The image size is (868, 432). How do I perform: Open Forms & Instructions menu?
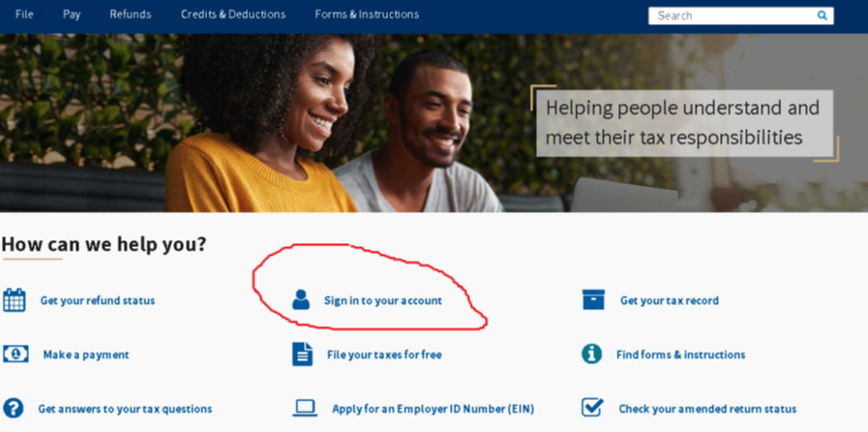[367, 15]
